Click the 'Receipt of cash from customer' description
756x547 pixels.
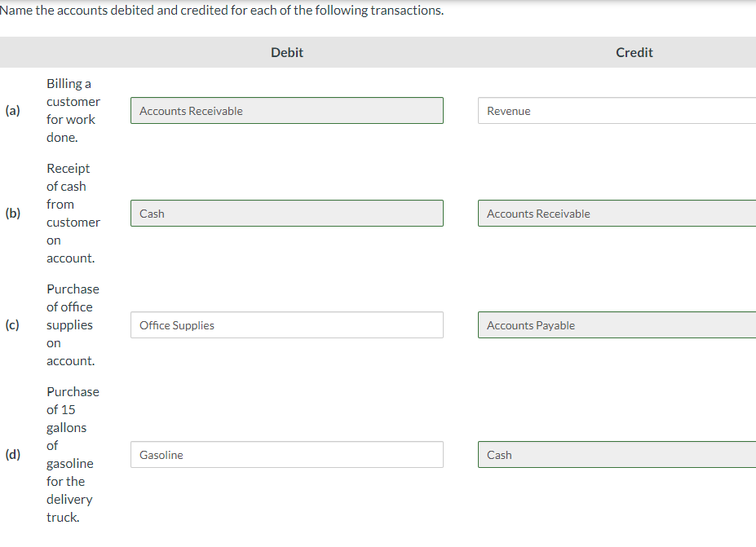point(73,213)
